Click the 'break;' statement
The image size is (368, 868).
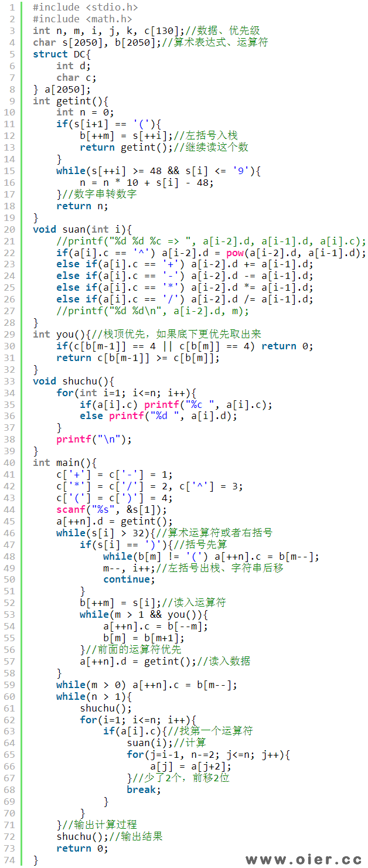[144, 790]
